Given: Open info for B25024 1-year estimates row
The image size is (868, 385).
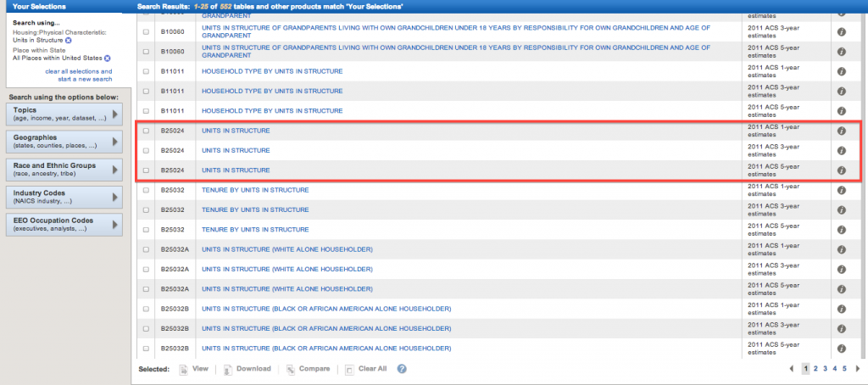Looking at the screenshot, I should pyautogui.click(x=841, y=131).
